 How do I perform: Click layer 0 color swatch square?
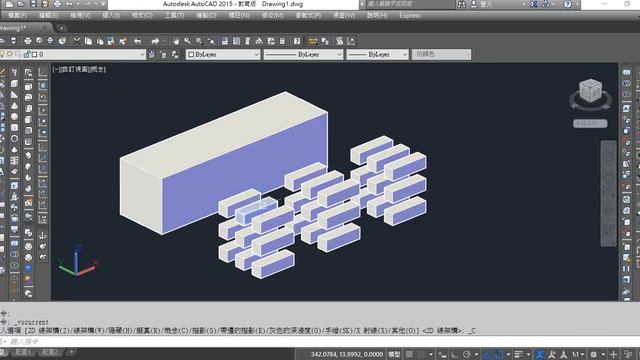[34, 54]
